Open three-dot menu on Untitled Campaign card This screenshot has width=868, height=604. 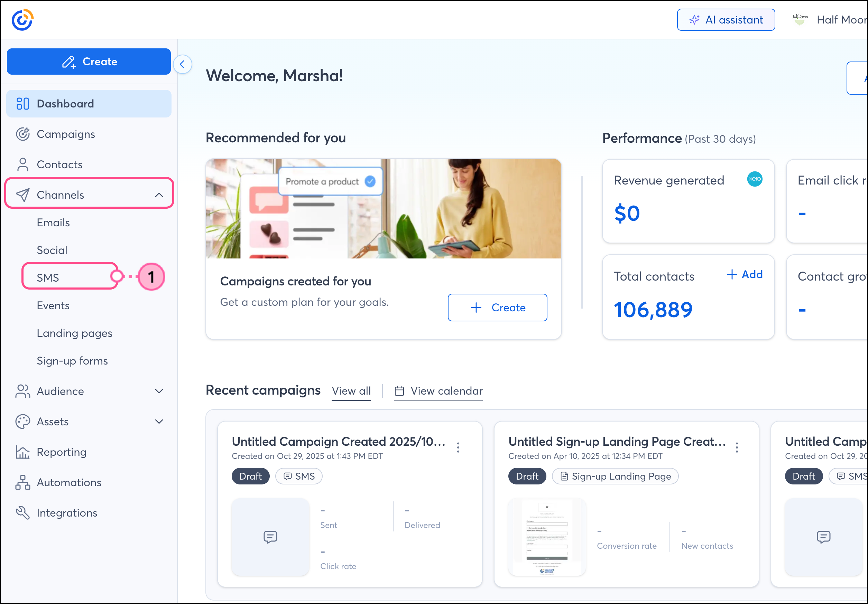click(458, 447)
